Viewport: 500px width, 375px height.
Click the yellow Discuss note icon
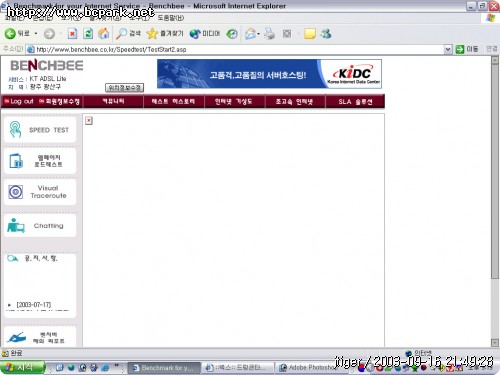click(310, 34)
